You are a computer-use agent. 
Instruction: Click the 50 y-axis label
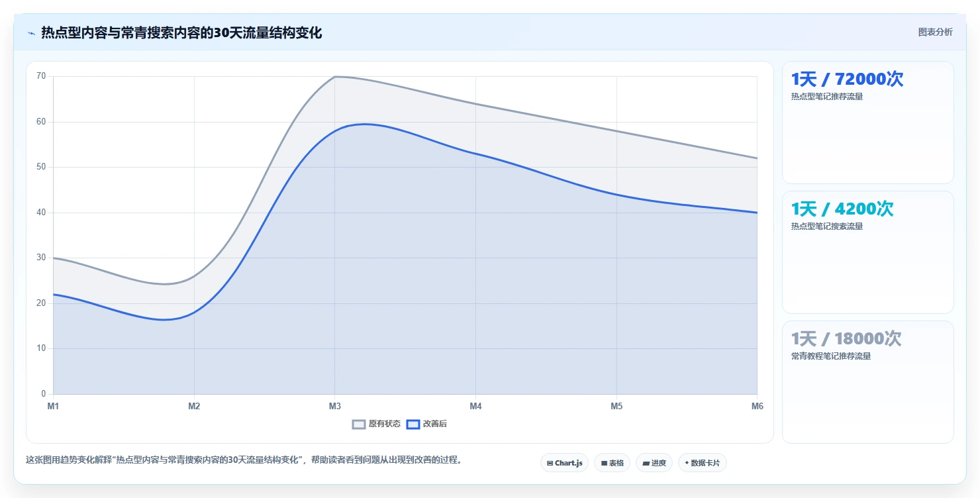point(41,167)
